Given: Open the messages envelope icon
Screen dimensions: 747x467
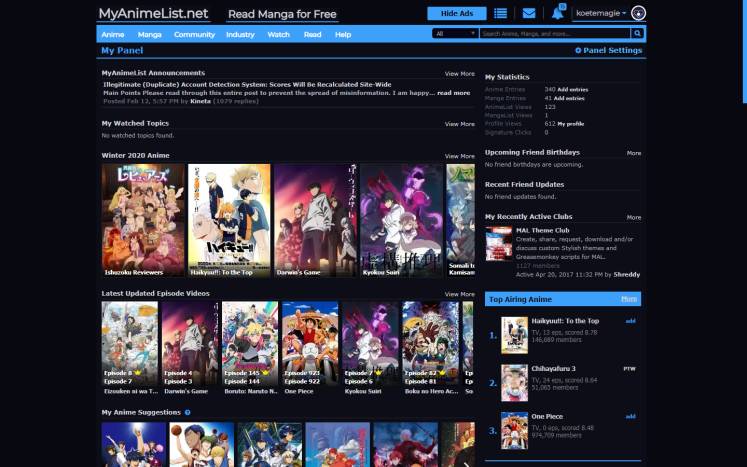Looking at the screenshot, I should (529, 13).
